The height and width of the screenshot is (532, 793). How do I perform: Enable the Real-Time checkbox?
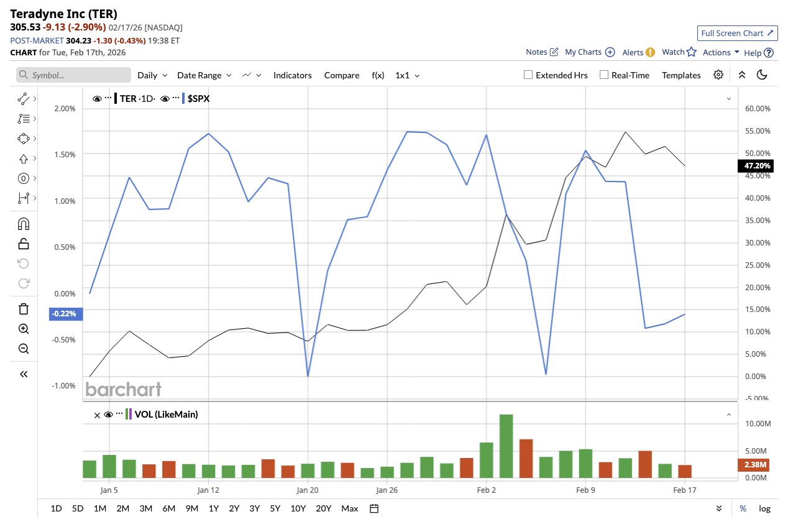[604, 75]
